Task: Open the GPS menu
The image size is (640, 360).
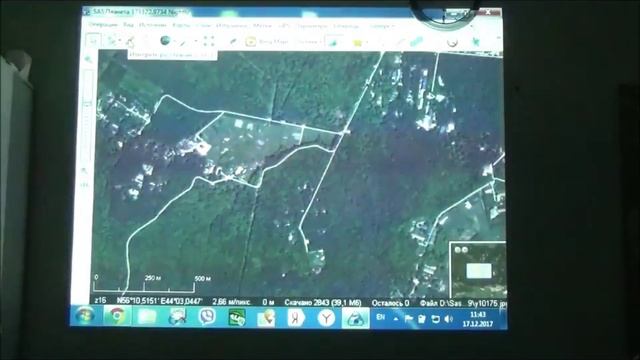Action: tap(284, 26)
